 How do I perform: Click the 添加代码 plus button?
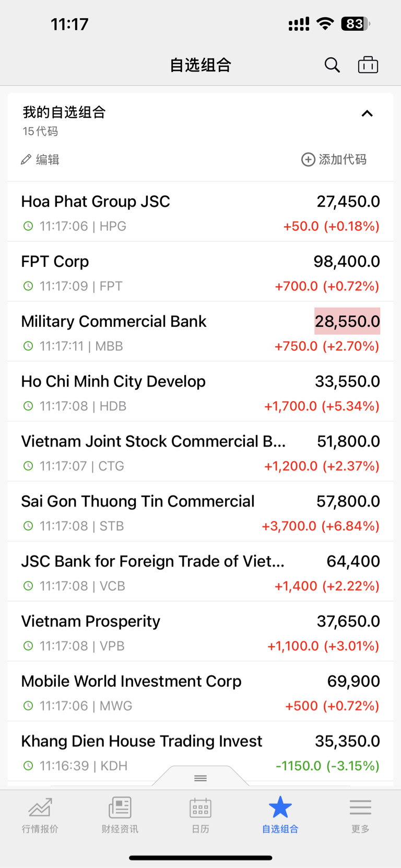coord(334,159)
